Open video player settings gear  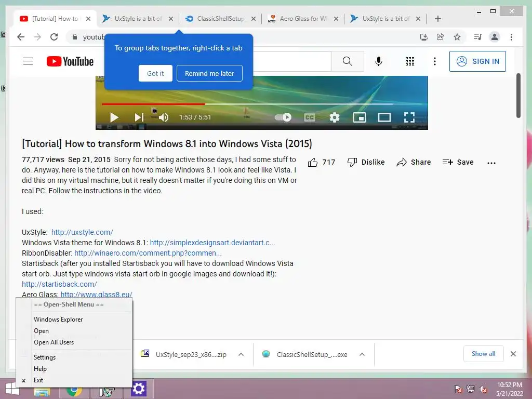pyautogui.click(x=335, y=117)
